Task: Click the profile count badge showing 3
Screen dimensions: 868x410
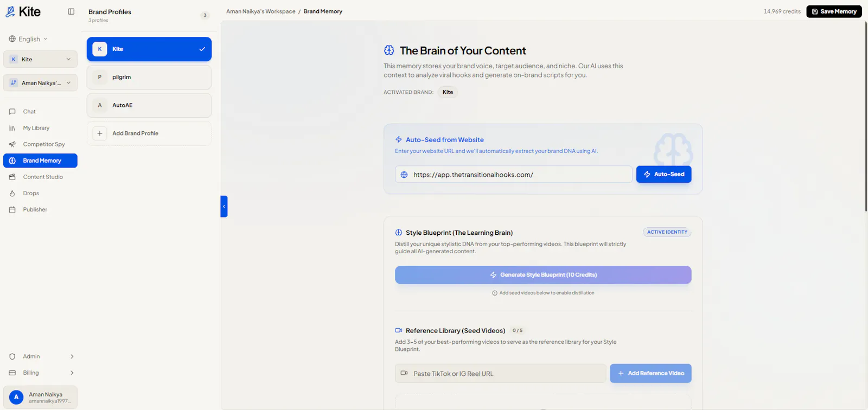Action: click(x=205, y=15)
